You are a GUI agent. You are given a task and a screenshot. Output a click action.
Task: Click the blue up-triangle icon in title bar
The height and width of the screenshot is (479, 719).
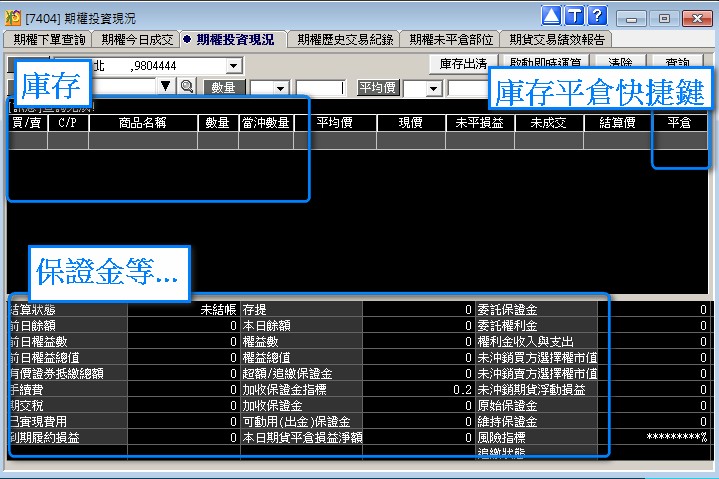551,17
